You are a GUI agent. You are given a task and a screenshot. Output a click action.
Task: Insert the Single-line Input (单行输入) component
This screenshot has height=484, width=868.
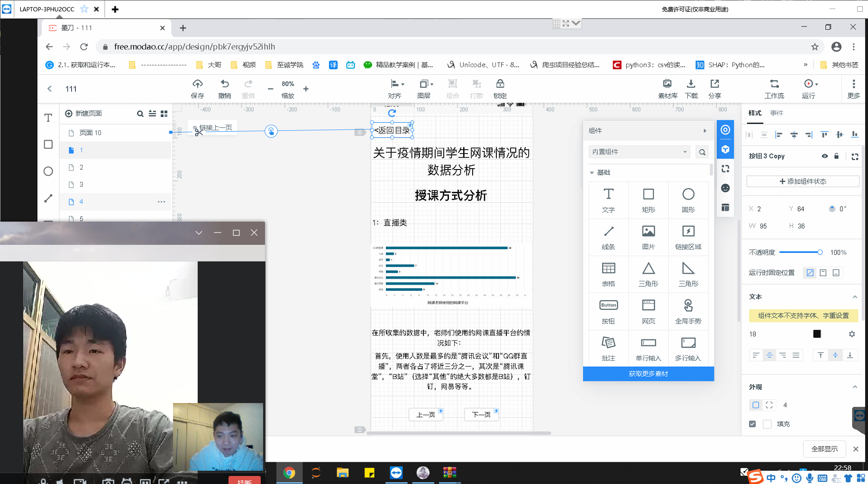click(648, 349)
